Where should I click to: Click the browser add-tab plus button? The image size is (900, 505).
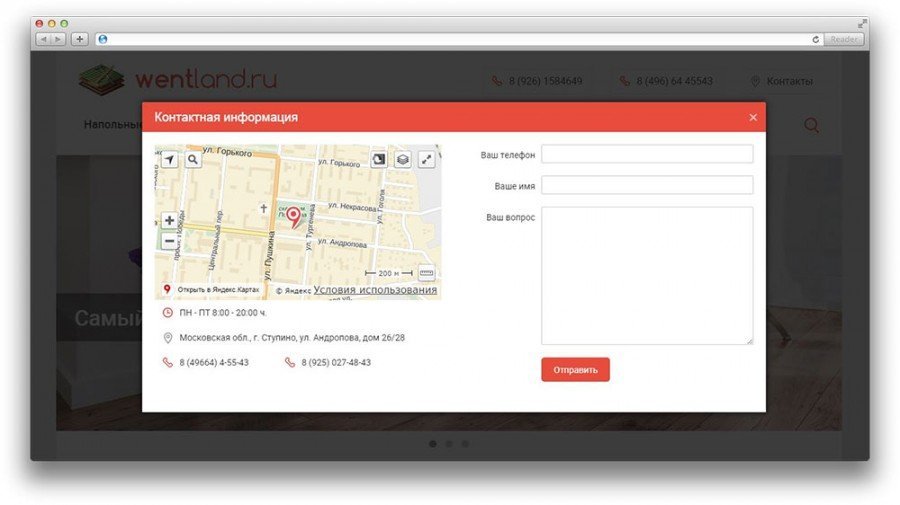tap(80, 39)
